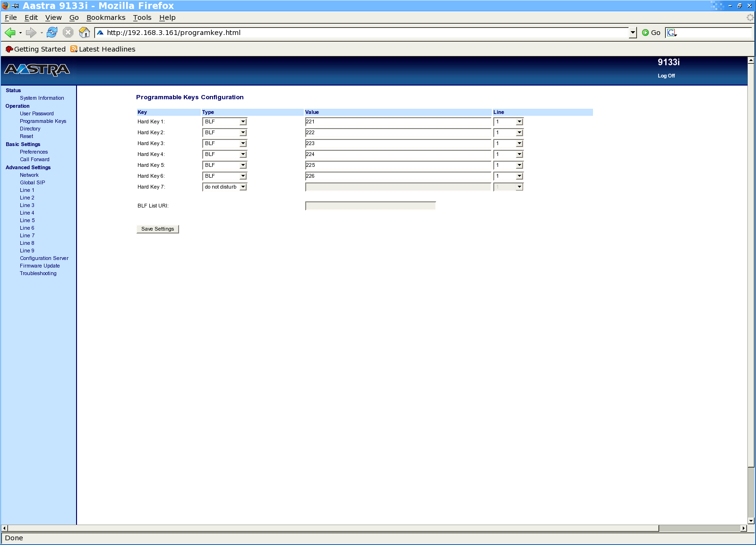Open Line 5 settings link
756x545 pixels.
27,221
